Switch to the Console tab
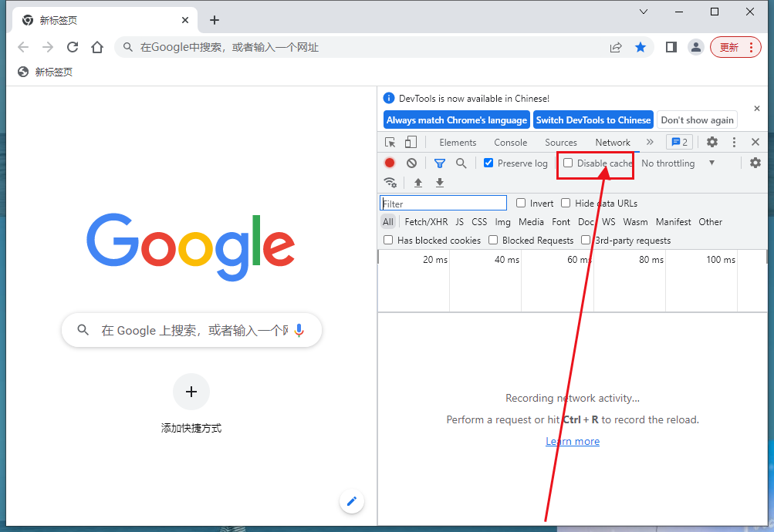 [510, 143]
